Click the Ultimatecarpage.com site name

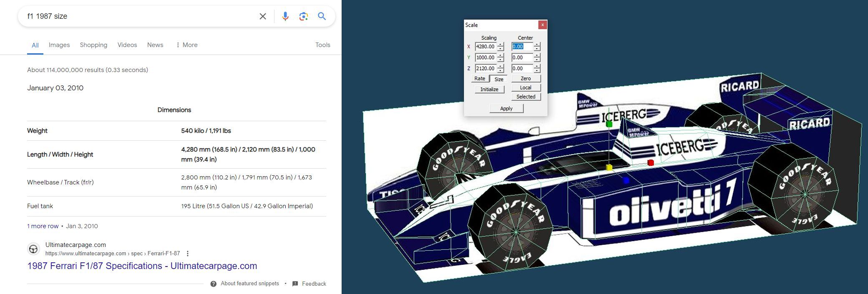tap(75, 245)
